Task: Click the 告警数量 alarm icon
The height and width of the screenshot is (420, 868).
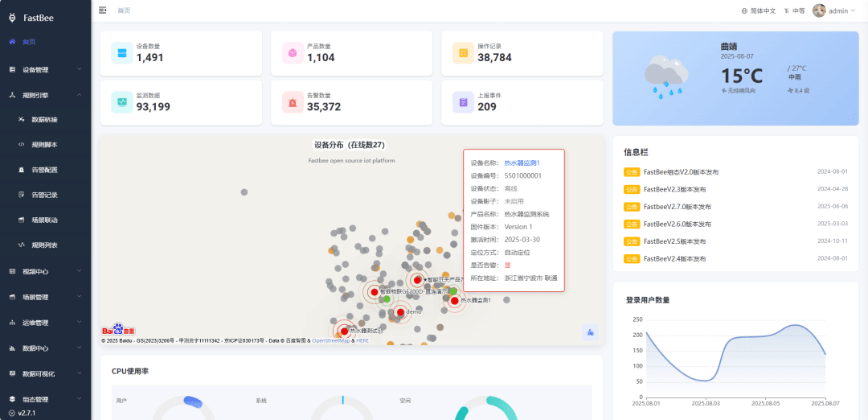Action: tap(293, 102)
